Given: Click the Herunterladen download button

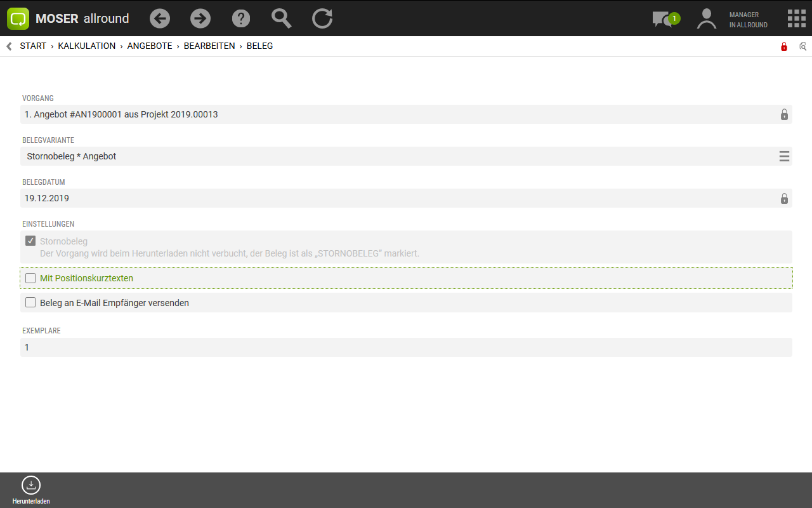Looking at the screenshot, I should [31, 490].
